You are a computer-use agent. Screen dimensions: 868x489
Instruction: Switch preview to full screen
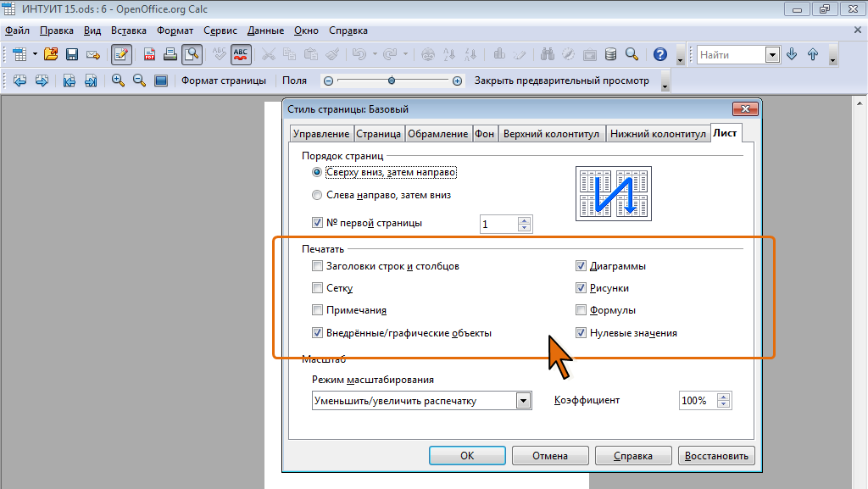coord(161,81)
